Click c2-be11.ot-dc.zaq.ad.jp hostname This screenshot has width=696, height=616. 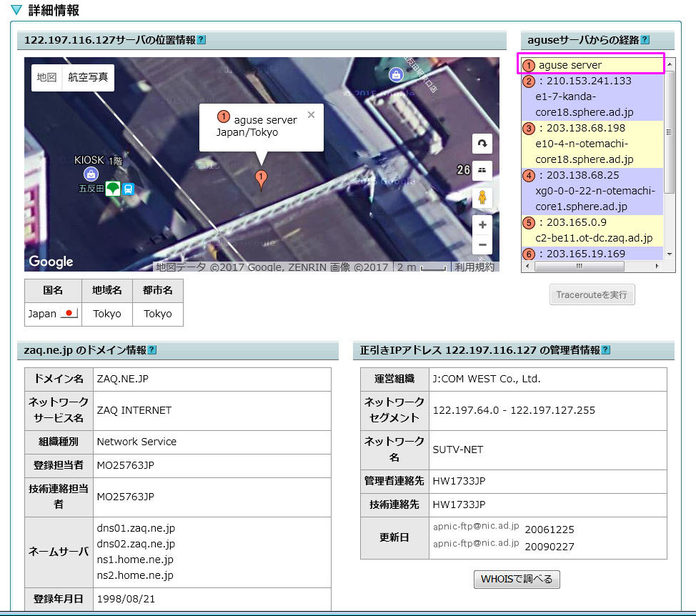point(594,238)
